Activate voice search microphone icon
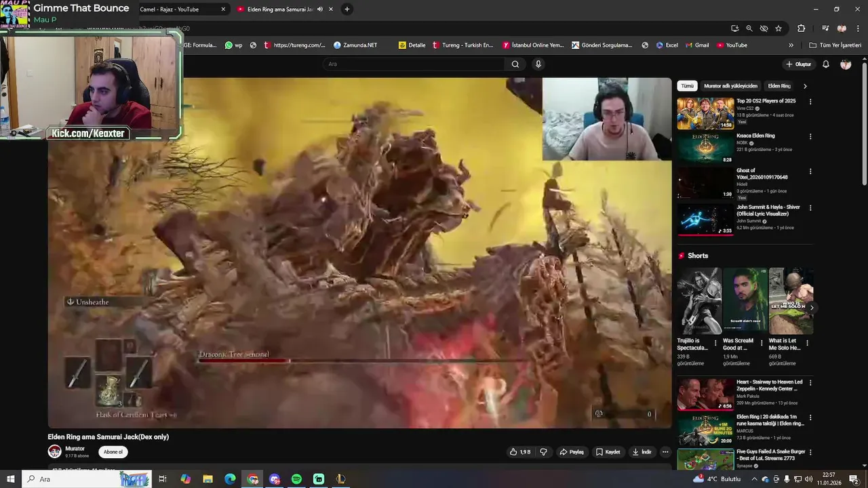Image resolution: width=868 pixels, height=488 pixels. click(x=538, y=64)
